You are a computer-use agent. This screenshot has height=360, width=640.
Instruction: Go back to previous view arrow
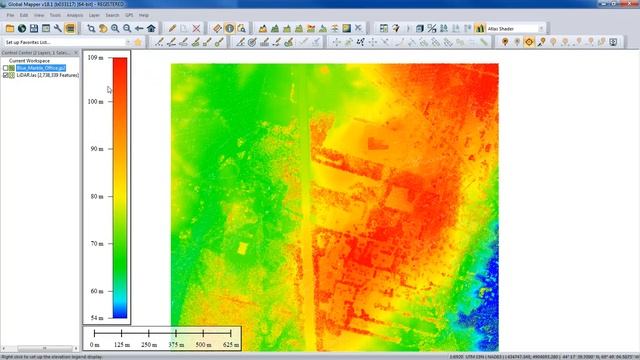(x=139, y=28)
